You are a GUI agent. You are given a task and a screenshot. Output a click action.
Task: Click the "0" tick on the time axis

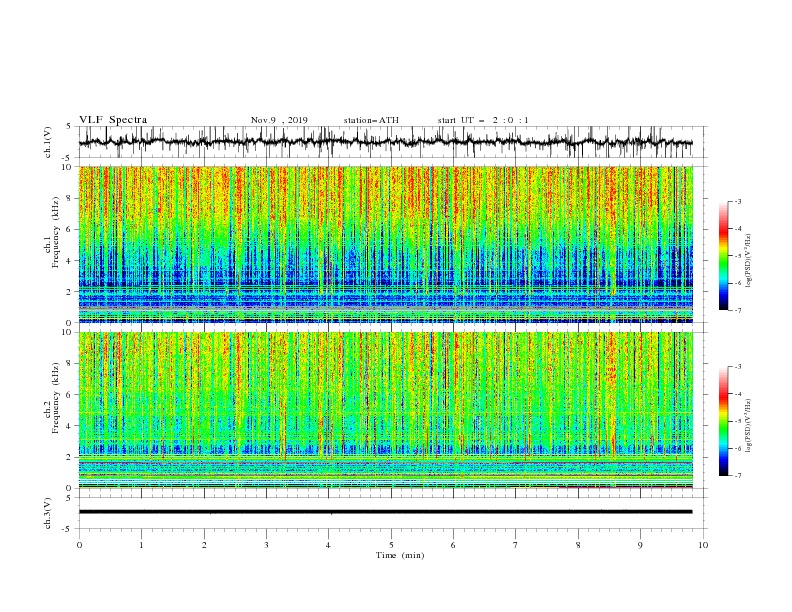(x=79, y=545)
